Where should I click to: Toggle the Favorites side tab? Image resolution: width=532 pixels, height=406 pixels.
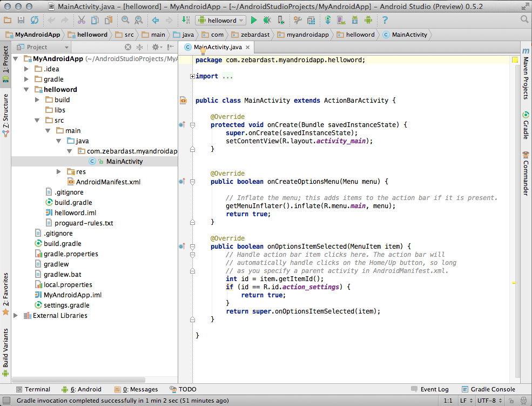tap(5, 294)
